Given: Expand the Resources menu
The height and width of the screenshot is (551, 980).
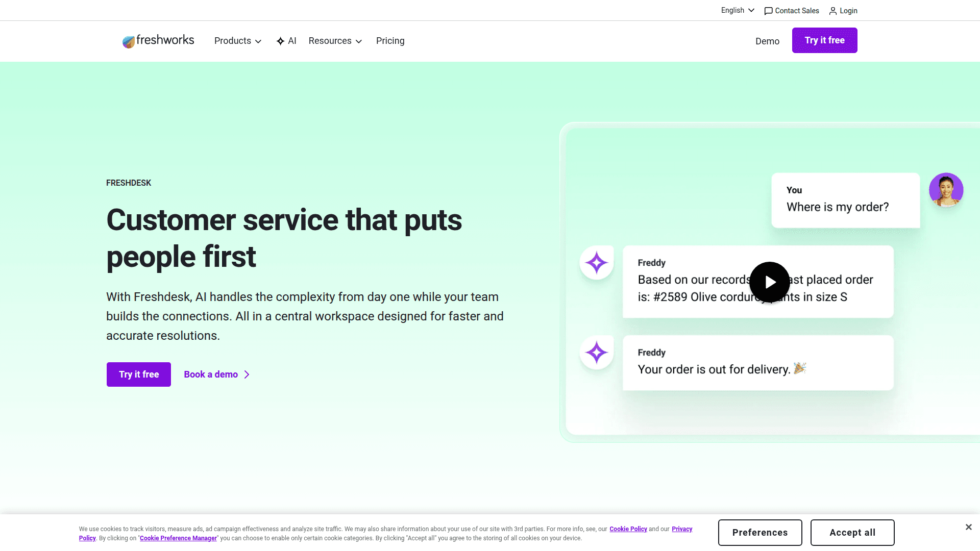Looking at the screenshot, I should tap(335, 41).
